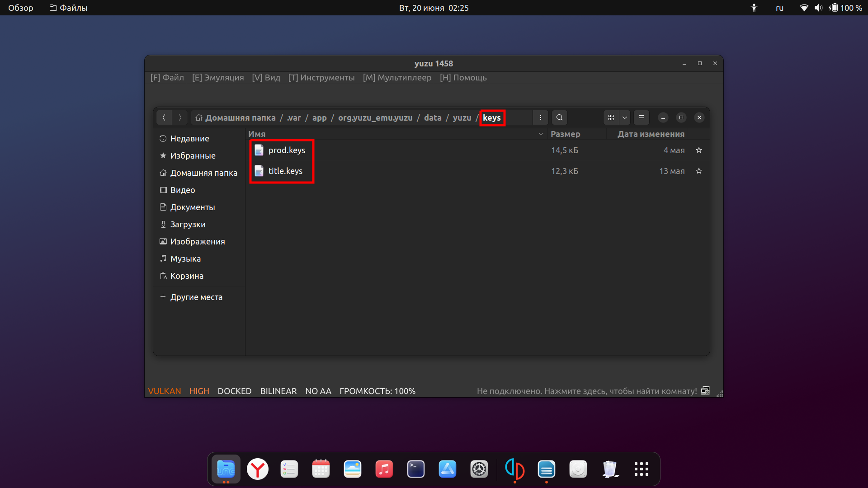Screen dimensions: 868x488
Task: Launch Yandex browser from dock
Action: click(258, 469)
